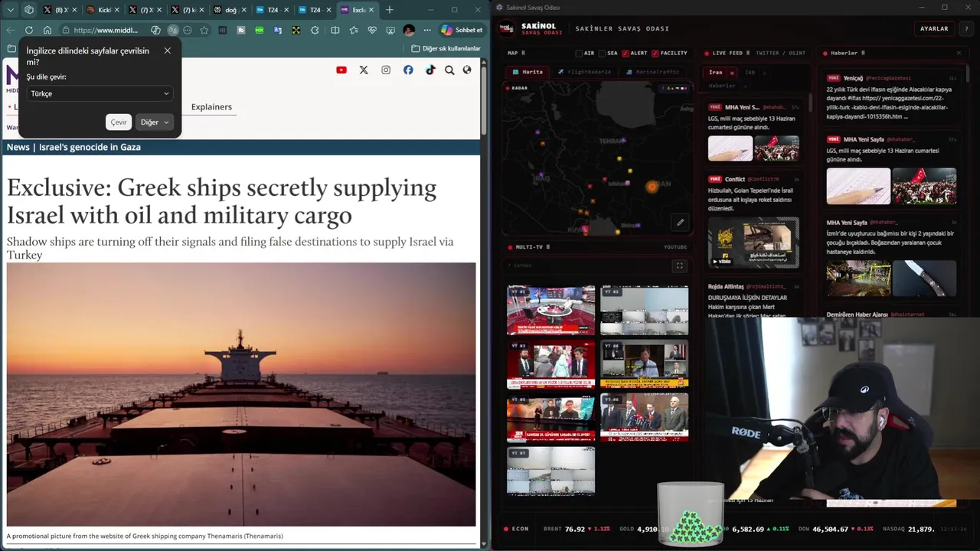The width and height of the screenshot is (980, 551).
Task: Switch to the dog browser tab
Action: coord(230,10)
